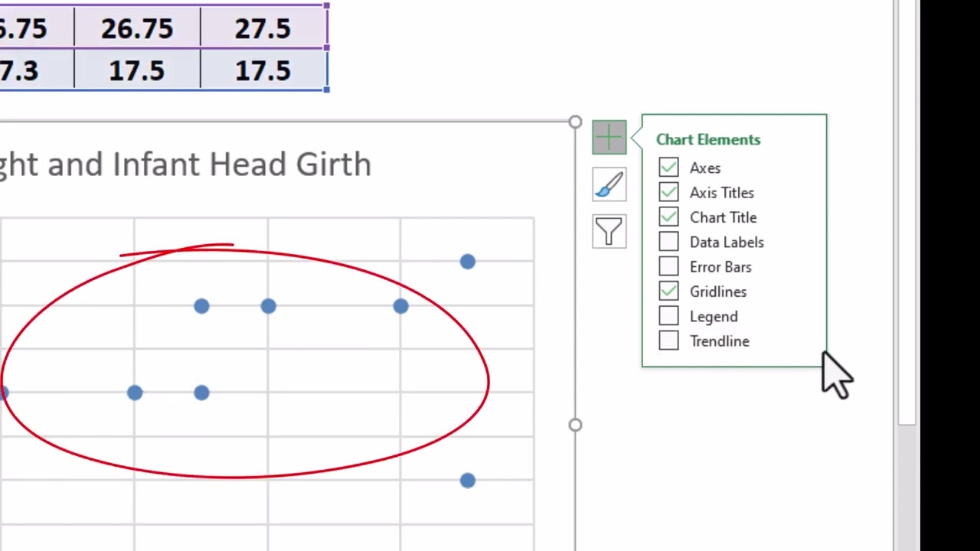Select the lowest scatter data point at right
Viewport: 980px width, 551px height.
[467, 480]
